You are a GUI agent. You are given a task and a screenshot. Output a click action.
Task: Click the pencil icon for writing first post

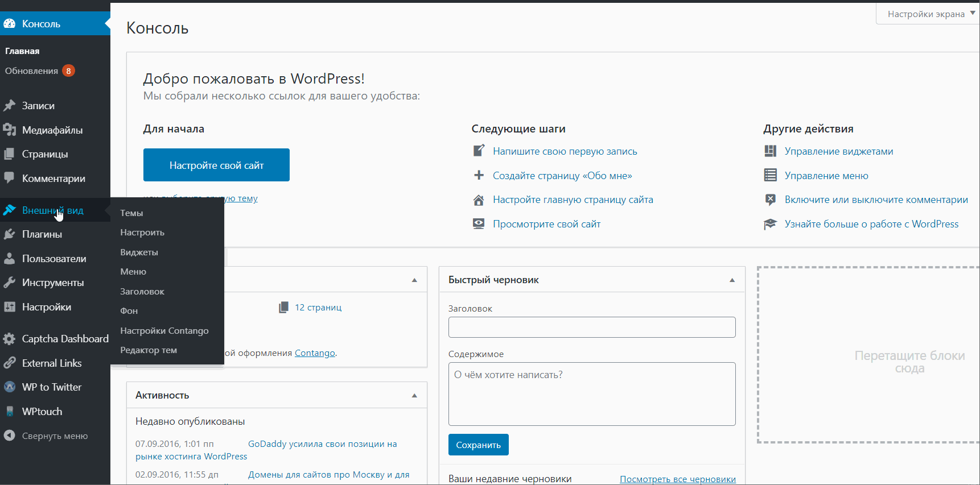[479, 151]
